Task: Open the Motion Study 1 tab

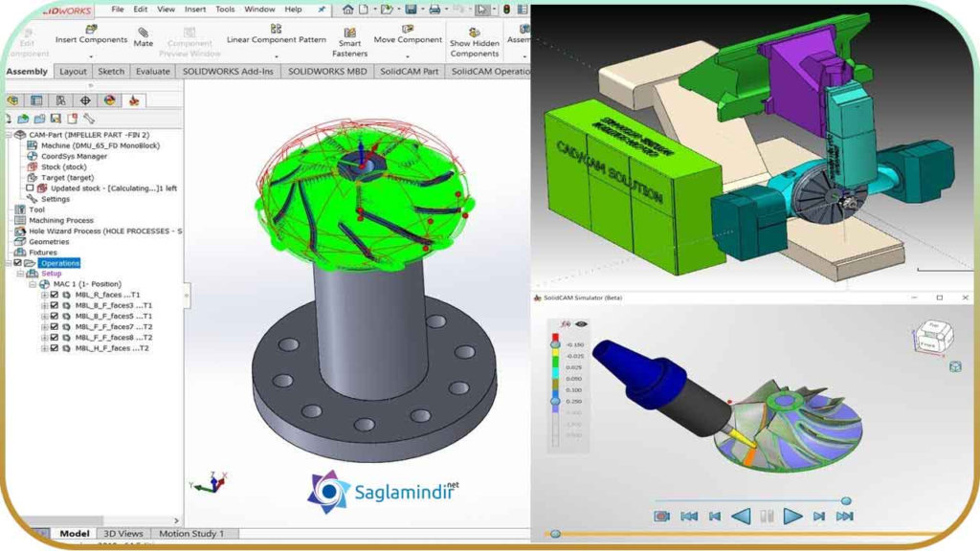Action: point(191,534)
